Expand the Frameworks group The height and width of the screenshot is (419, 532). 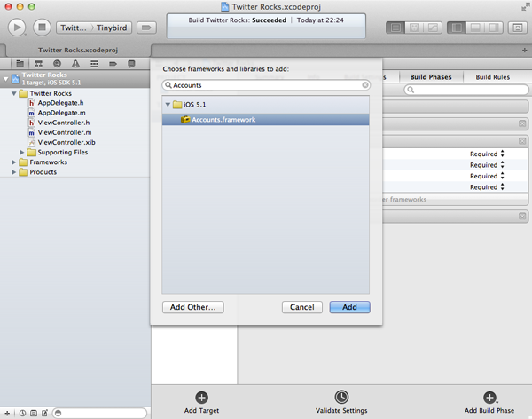(14, 162)
